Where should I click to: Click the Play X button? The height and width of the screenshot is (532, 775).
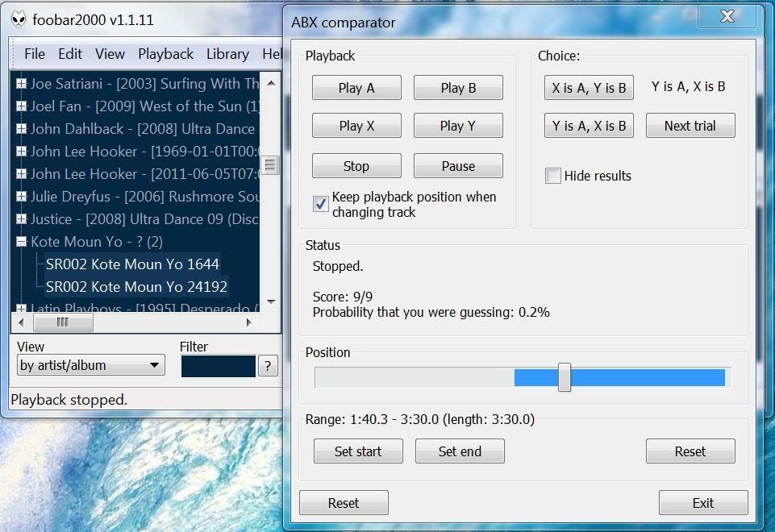pyautogui.click(x=356, y=126)
